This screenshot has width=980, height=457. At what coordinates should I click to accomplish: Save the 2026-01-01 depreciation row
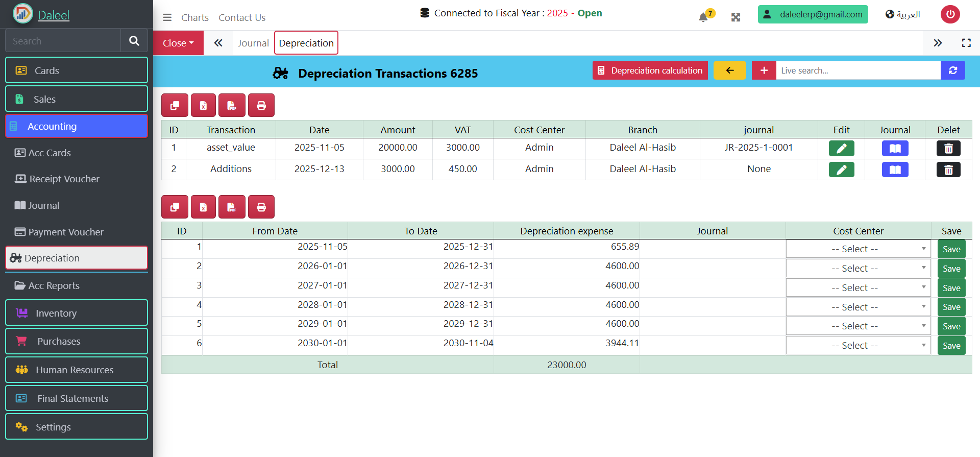tap(951, 269)
